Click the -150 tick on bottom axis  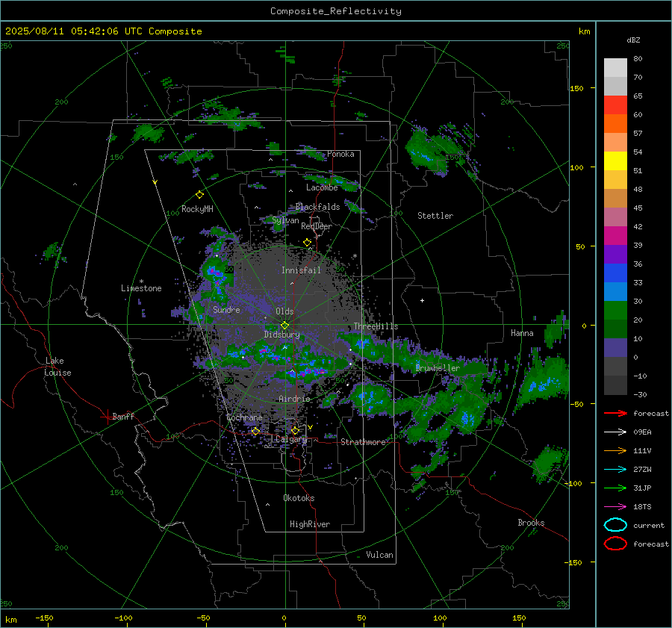[44, 618]
